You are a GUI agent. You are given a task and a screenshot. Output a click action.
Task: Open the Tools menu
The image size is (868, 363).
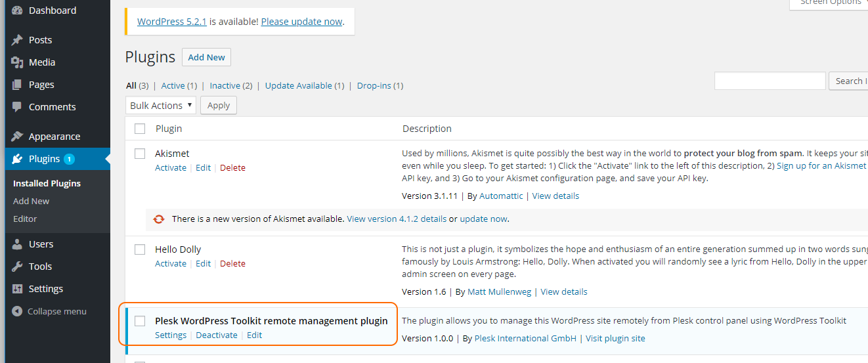coord(40,267)
